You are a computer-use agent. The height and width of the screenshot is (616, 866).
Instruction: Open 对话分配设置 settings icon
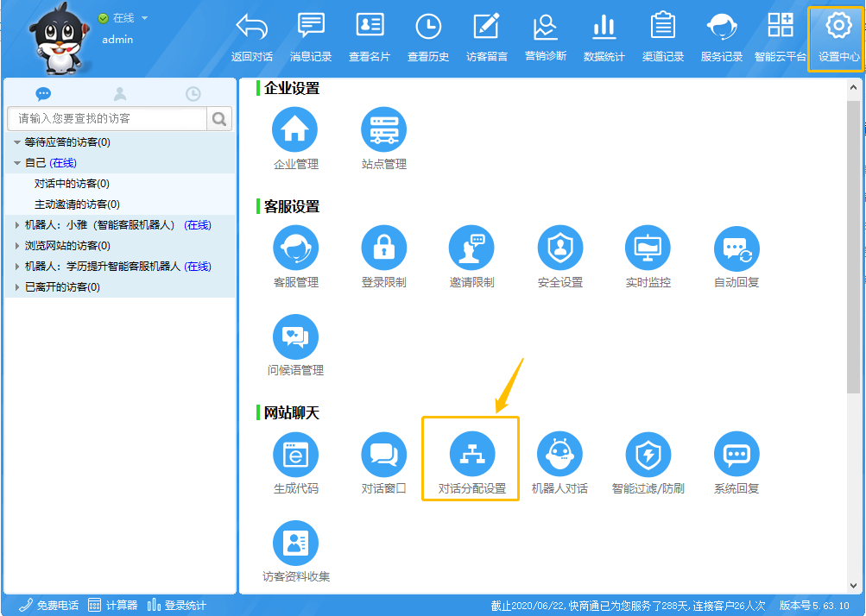pyautogui.click(x=471, y=454)
